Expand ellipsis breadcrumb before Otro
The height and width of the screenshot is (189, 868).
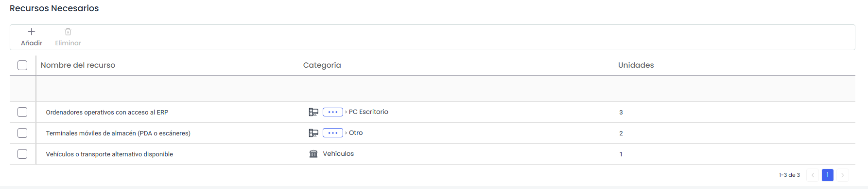coord(333,133)
